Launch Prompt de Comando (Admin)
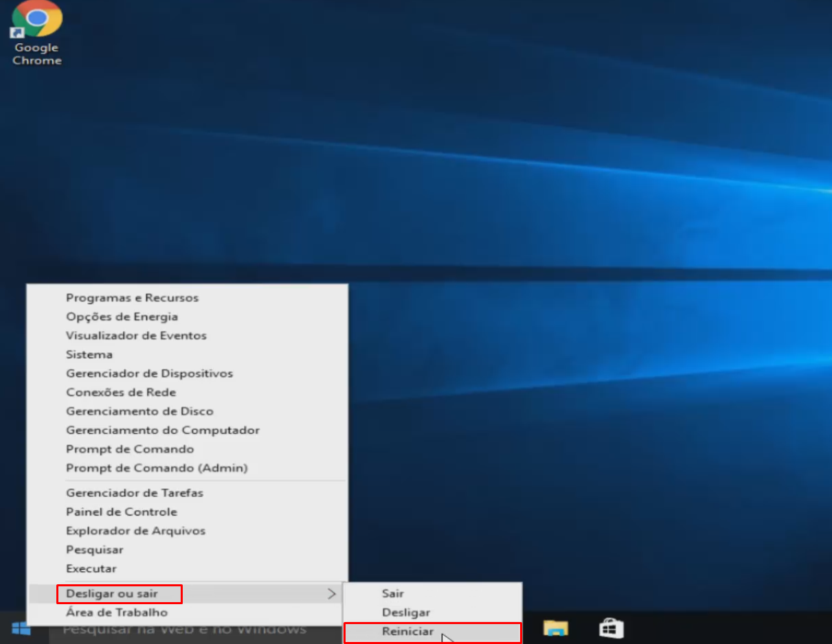The image size is (832, 644). click(187, 468)
